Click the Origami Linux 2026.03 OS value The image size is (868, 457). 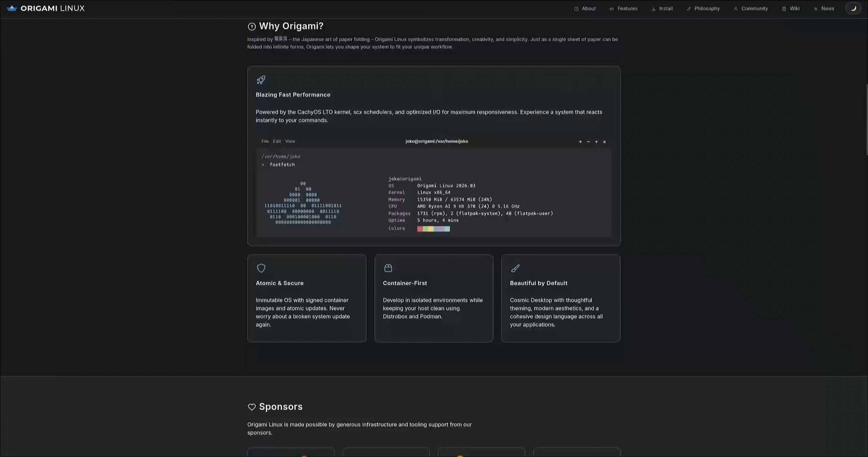[x=446, y=186]
